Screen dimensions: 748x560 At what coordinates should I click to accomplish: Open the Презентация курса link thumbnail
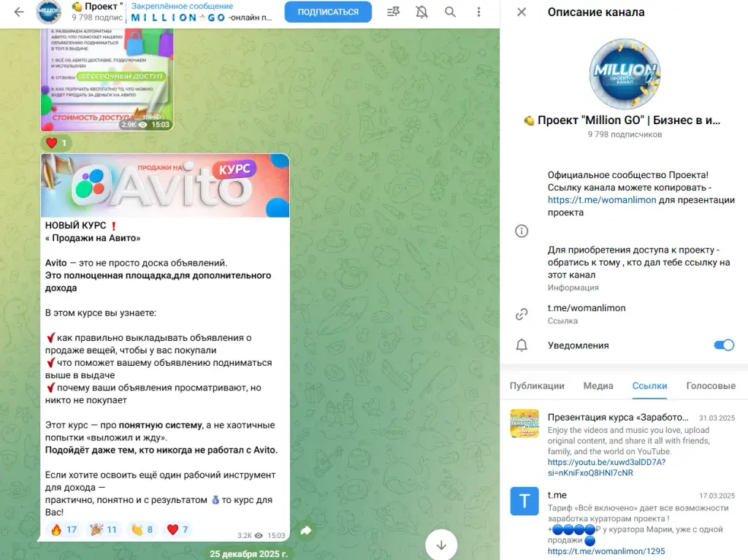524,423
